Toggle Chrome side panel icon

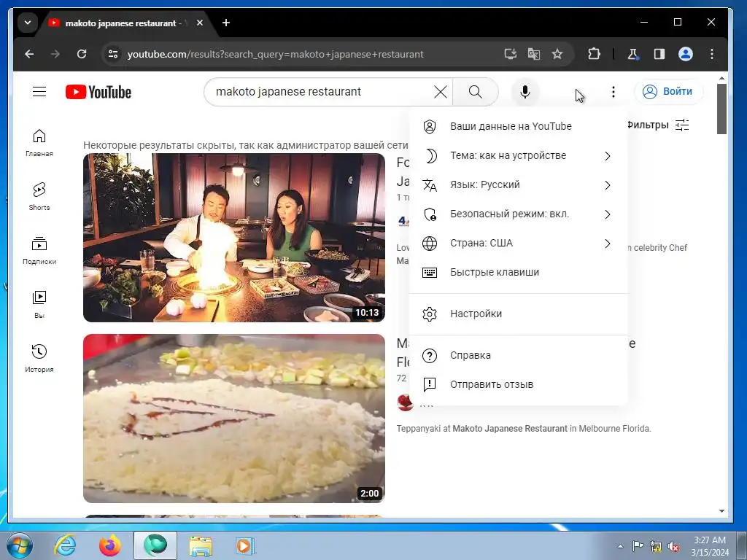coord(659,54)
